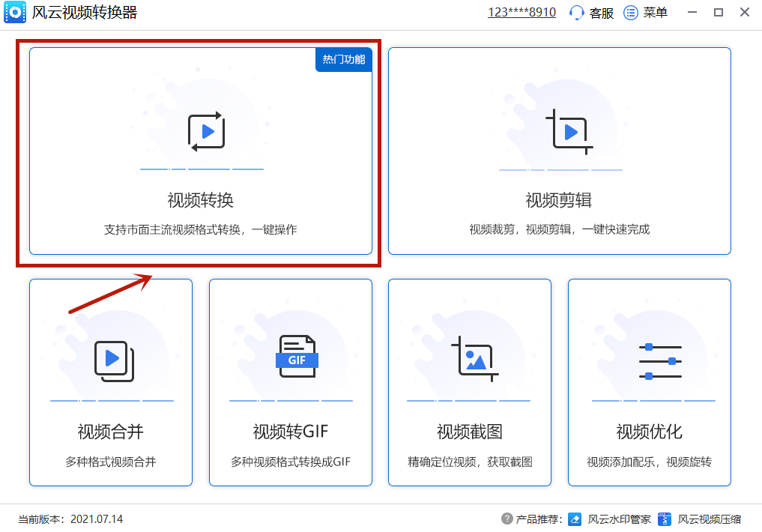
Task: Open the 视频转GIF feature title
Action: [x=291, y=432]
